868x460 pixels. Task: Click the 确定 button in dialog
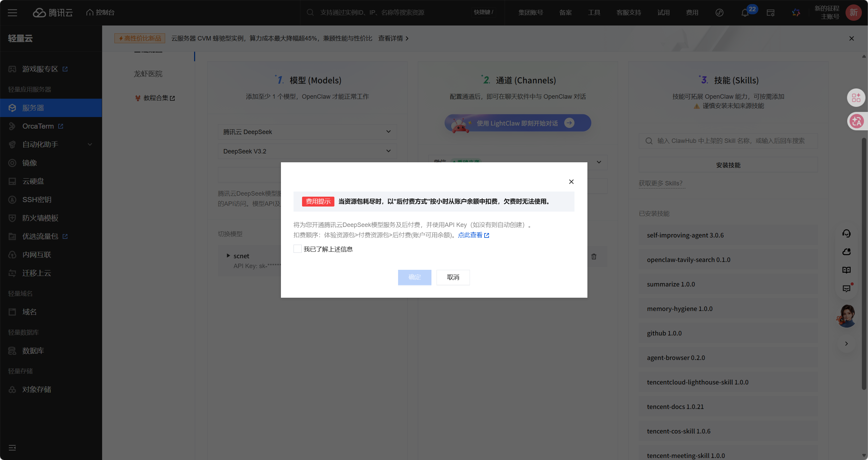tap(414, 277)
